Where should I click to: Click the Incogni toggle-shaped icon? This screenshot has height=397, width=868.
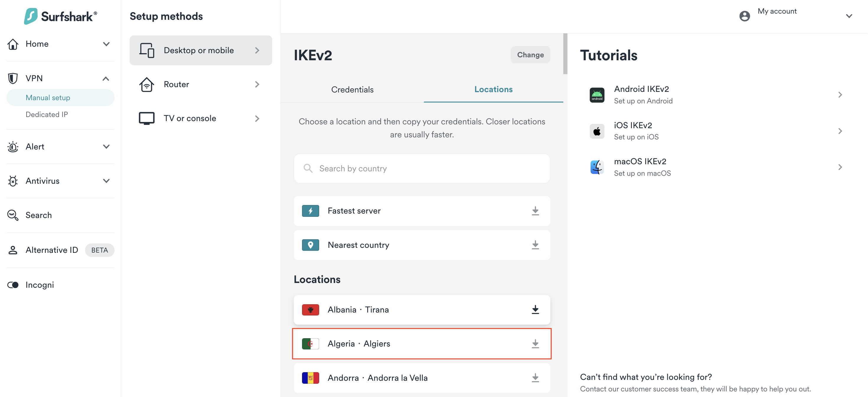click(13, 285)
